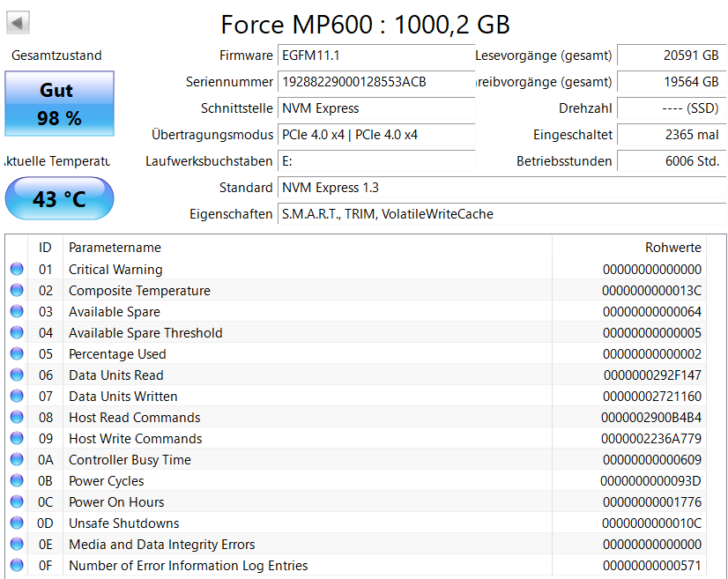
Task: Go to previous disk with back arrow
Action: pyautogui.click(x=19, y=23)
